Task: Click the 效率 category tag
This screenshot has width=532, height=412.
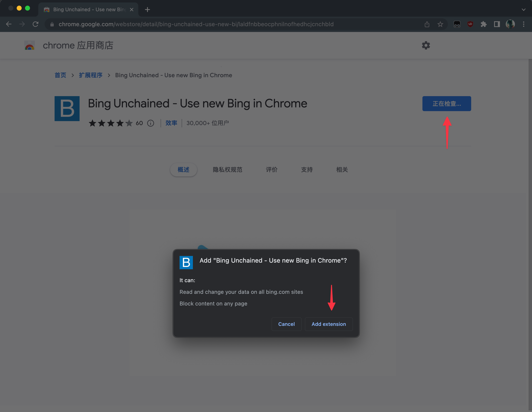Action: (x=171, y=123)
